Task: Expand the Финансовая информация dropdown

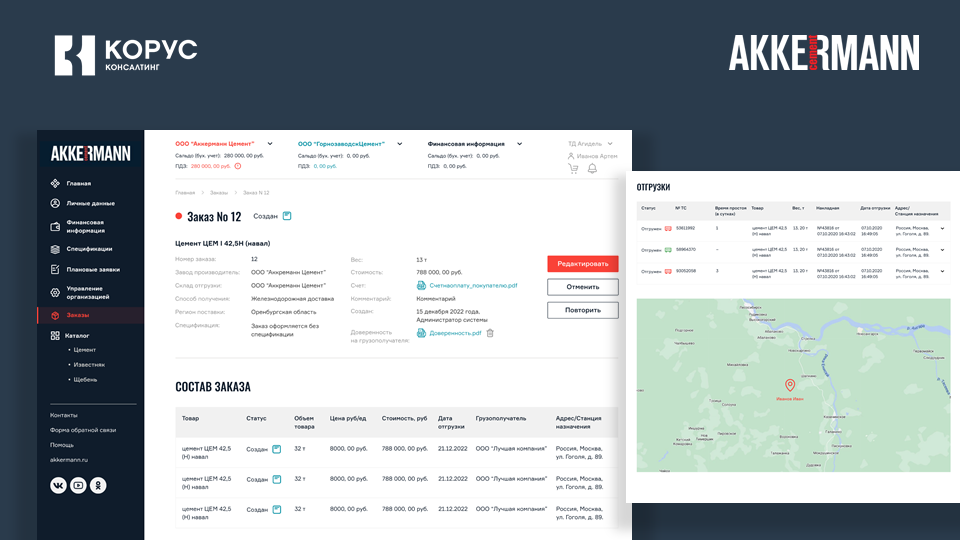Action: tap(519, 144)
